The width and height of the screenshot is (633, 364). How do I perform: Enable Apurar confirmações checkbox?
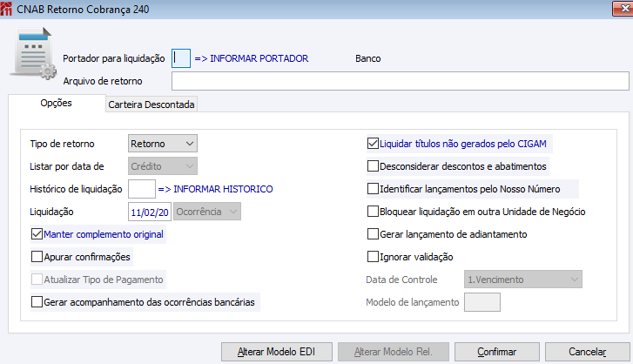[37, 257]
